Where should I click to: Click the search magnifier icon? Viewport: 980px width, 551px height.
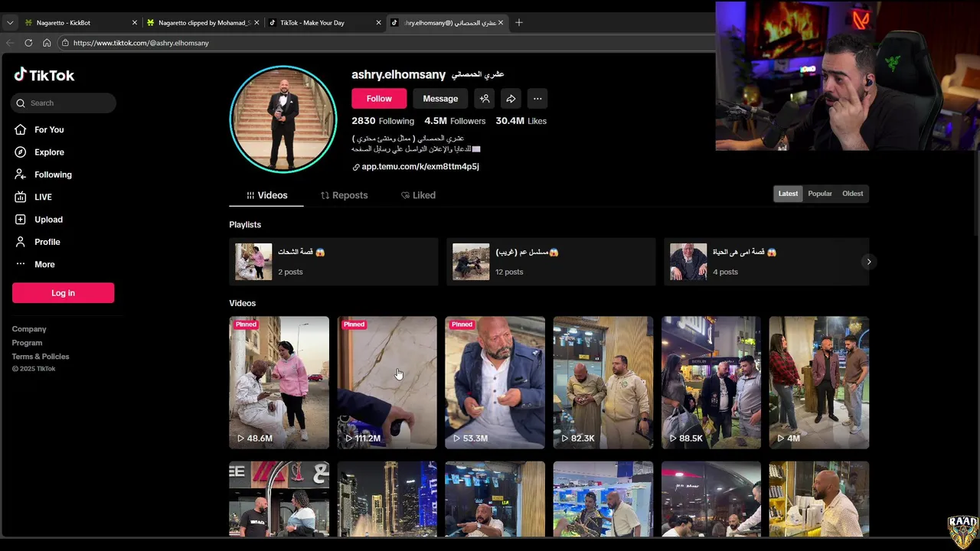point(21,103)
